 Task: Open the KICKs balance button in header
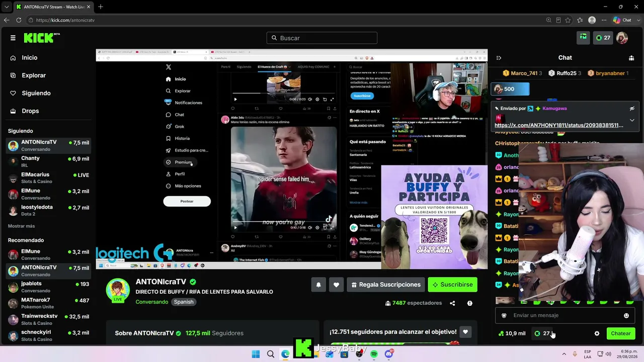(x=603, y=38)
